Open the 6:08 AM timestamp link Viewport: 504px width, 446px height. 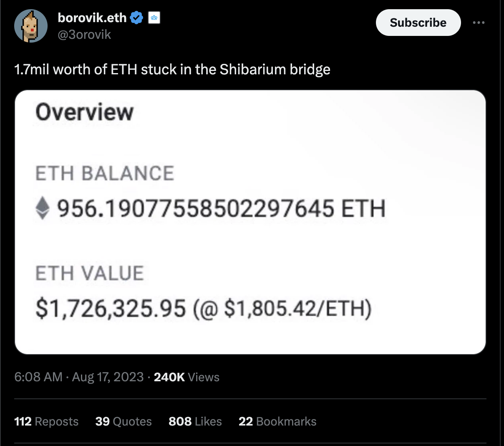pyautogui.click(x=38, y=377)
